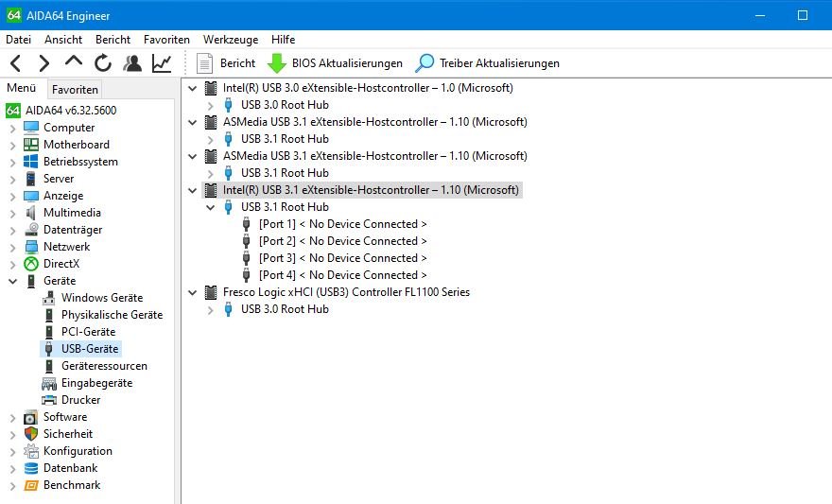832x504 pixels.
Task: Click the Treiber Aktualisierungen magnifier icon
Action: pyautogui.click(x=425, y=63)
